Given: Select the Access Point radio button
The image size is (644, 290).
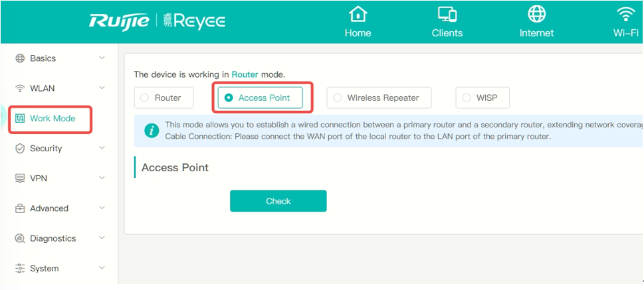Looking at the screenshot, I should point(229,98).
